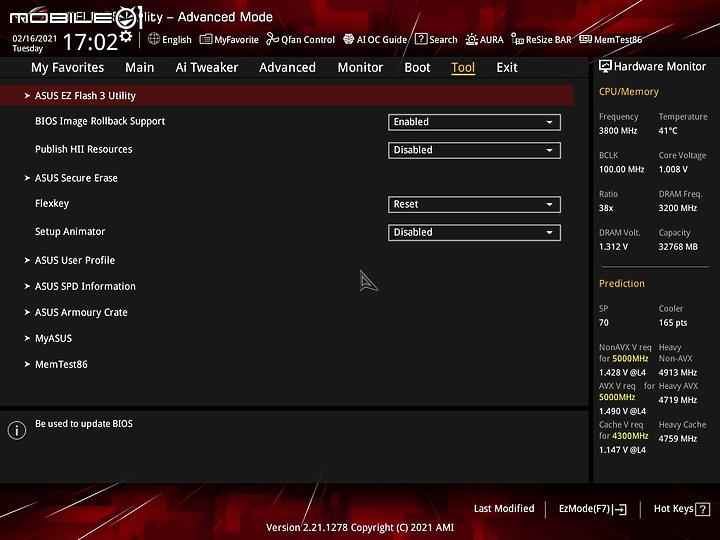The height and width of the screenshot is (540, 720).
Task: Toggle AURA lighting icon
Action: (472, 39)
